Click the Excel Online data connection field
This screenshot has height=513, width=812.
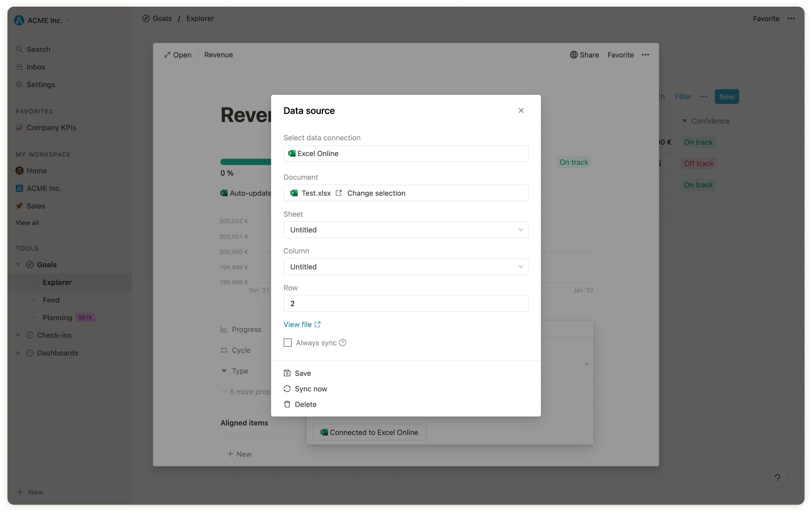coord(406,154)
